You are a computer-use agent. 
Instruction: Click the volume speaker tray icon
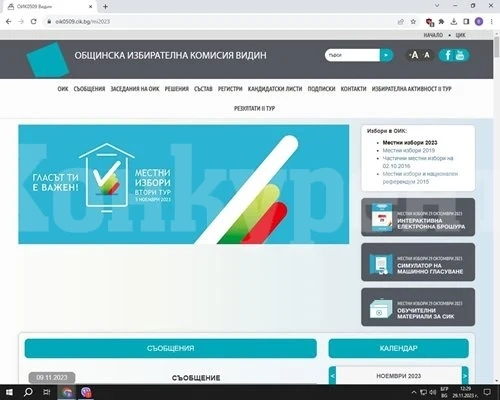pyautogui.click(x=433, y=392)
